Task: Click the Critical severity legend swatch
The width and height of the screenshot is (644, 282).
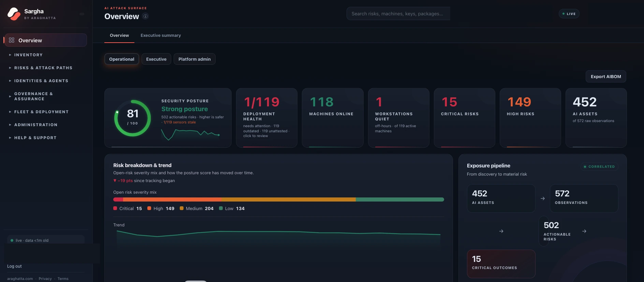Action: coord(115,208)
